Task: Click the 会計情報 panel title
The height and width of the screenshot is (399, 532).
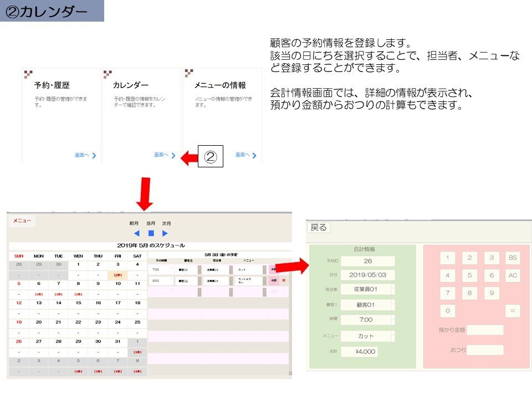Action: click(364, 249)
